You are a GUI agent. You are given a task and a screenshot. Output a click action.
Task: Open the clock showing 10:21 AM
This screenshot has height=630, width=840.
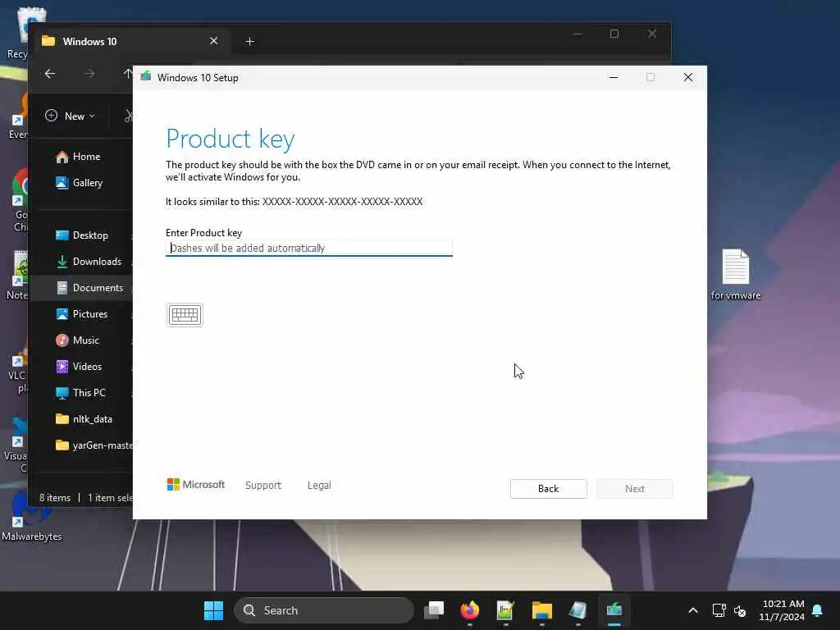[x=782, y=610]
